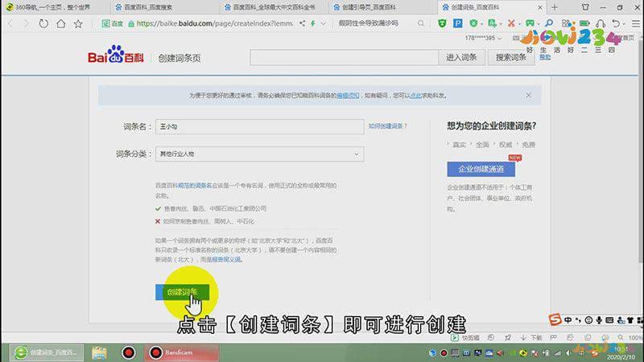Click the 搜索词条 button
Screen dimensions: 644x362
pos(511,57)
